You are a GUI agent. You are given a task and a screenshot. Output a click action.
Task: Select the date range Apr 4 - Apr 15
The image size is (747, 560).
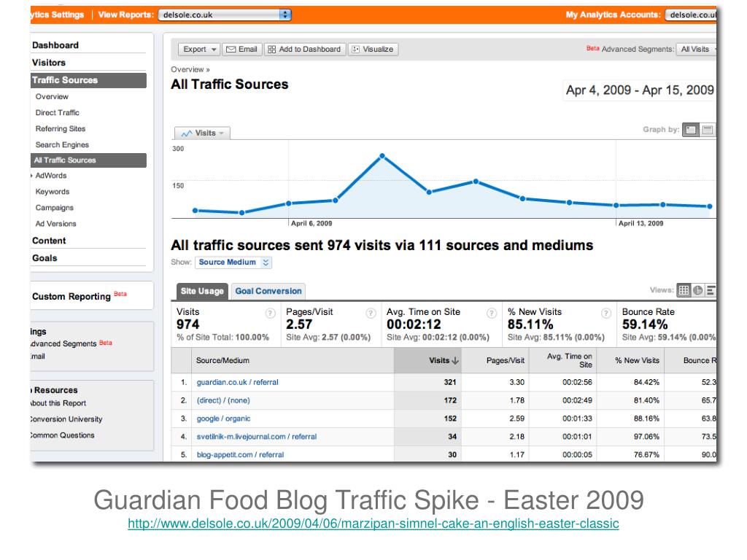point(639,90)
